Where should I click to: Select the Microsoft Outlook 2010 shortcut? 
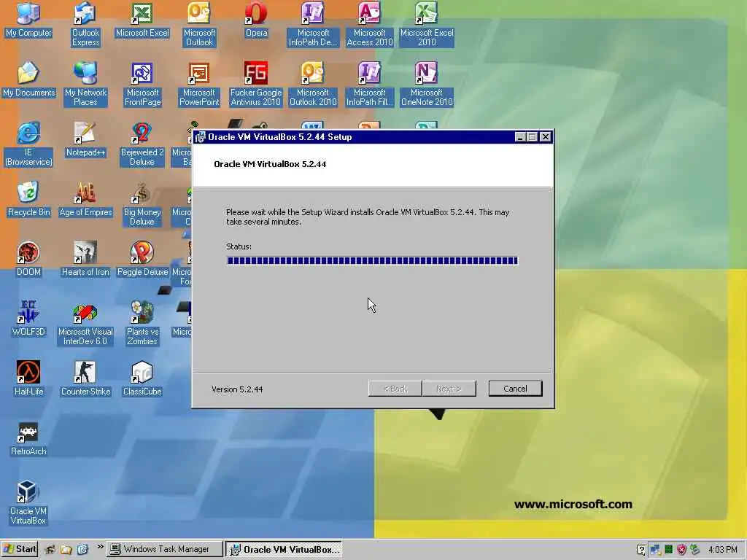coord(313,84)
